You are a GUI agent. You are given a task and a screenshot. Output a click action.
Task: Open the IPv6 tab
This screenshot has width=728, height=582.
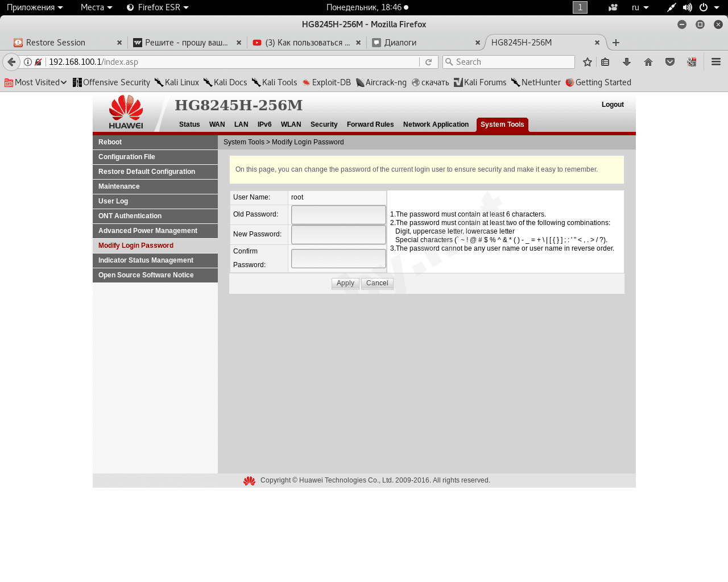click(264, 124)
